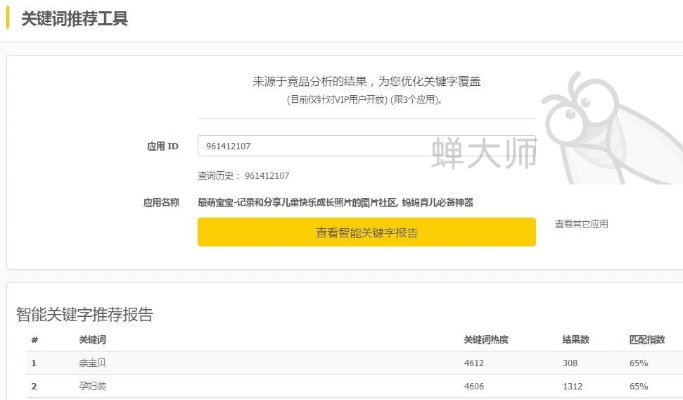683x400 pixels.
Task: Click heat value 4606
Action: [x=474, y=386]
